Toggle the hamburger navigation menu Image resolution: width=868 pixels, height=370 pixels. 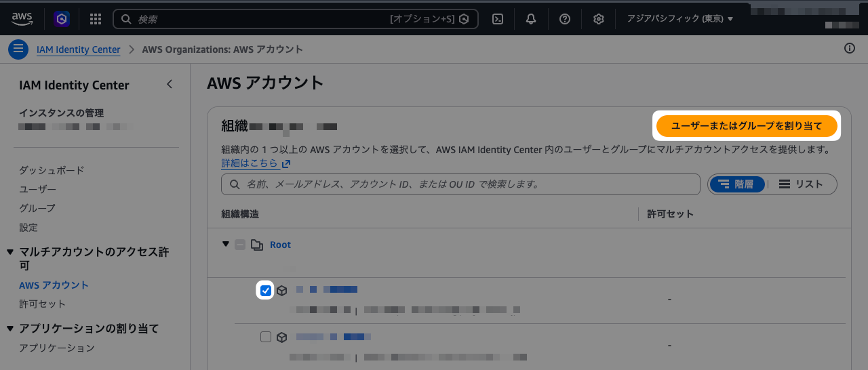point(18,49)
